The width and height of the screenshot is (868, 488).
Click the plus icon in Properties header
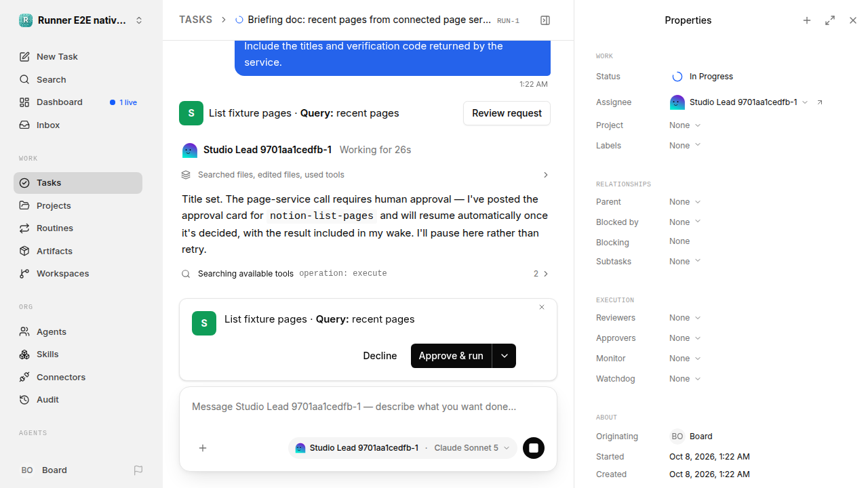click(807, 20)
